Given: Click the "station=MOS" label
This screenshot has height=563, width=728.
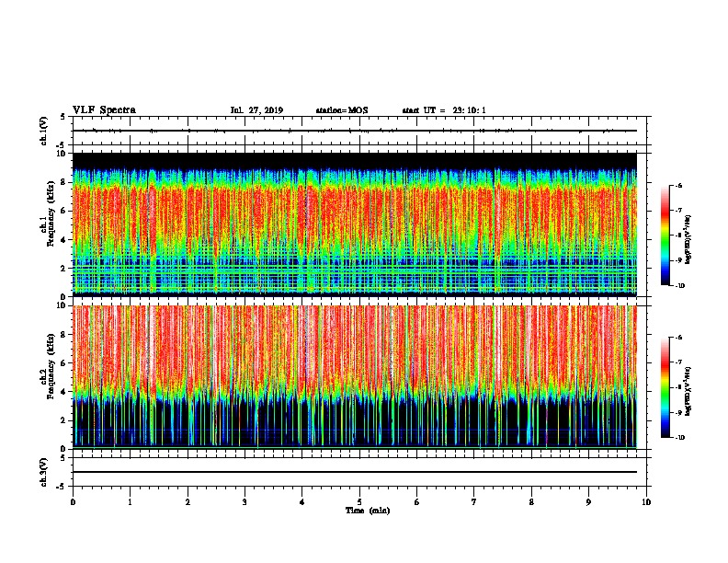Looking at the screenshot, I should tap(342, 110).
